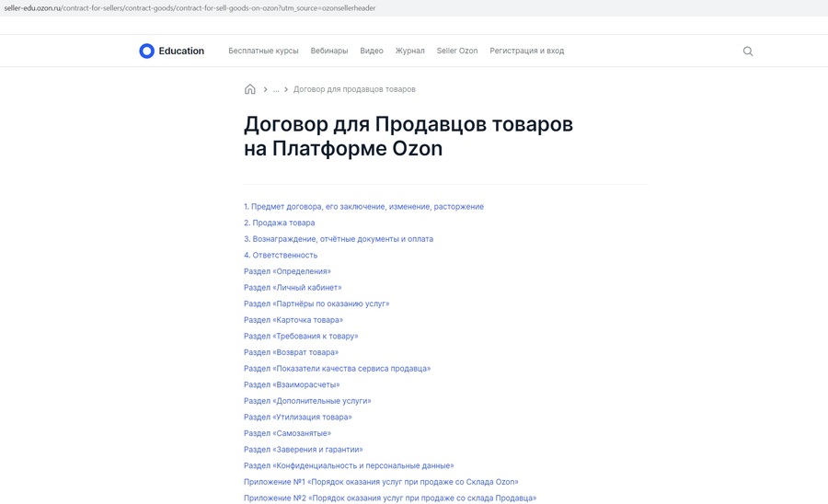Screen dimensions: 828x504
Task: Open Раздел «Самозанятые»
Action: [x=287, y=433]
